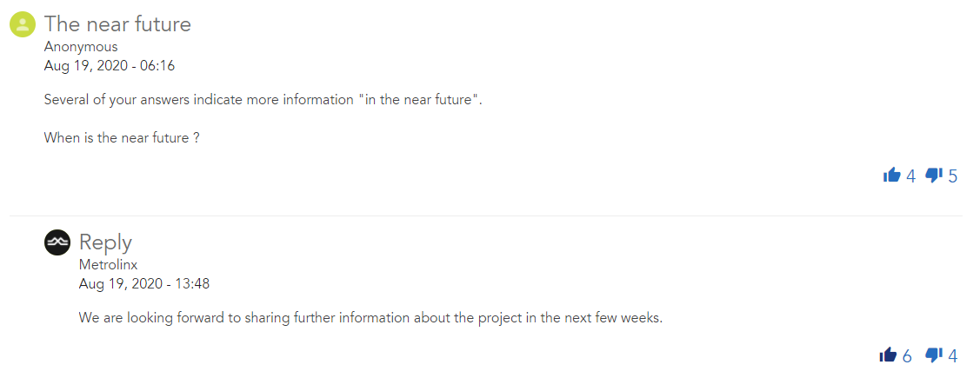Click the like count 6 on the reply
The image size is (980, 378).
tap(907, 355)
